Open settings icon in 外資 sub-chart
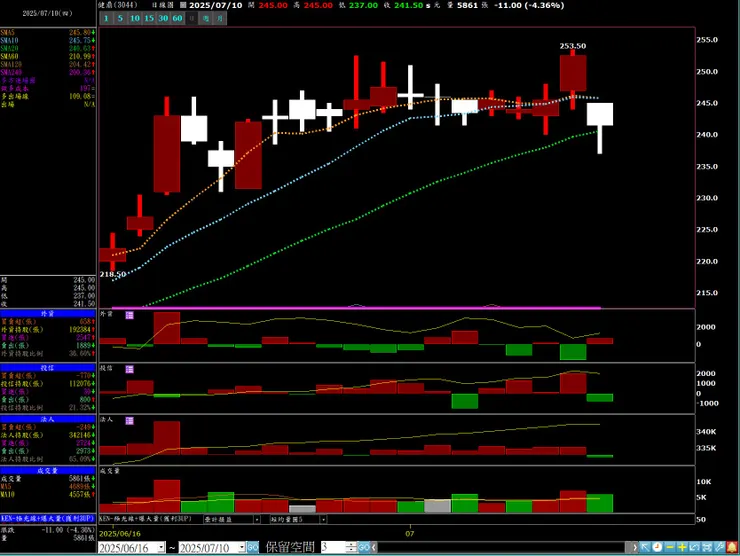The image size is (740, 556). pyautogui.click(x=129, y=315)
